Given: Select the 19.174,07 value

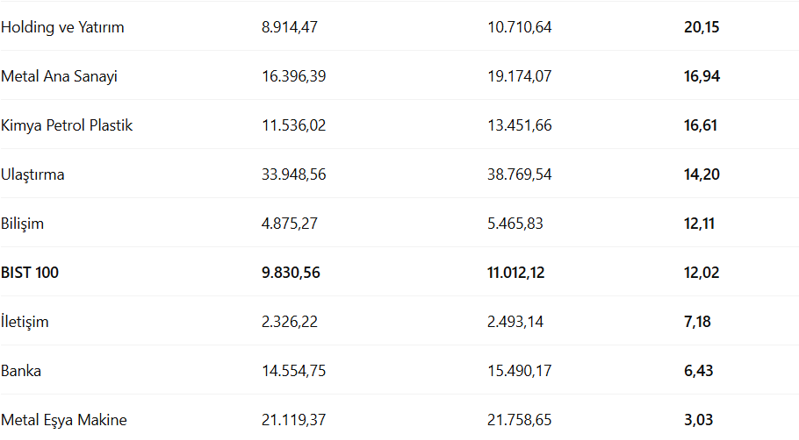Looking at the screenshot, I should point(519,76).
